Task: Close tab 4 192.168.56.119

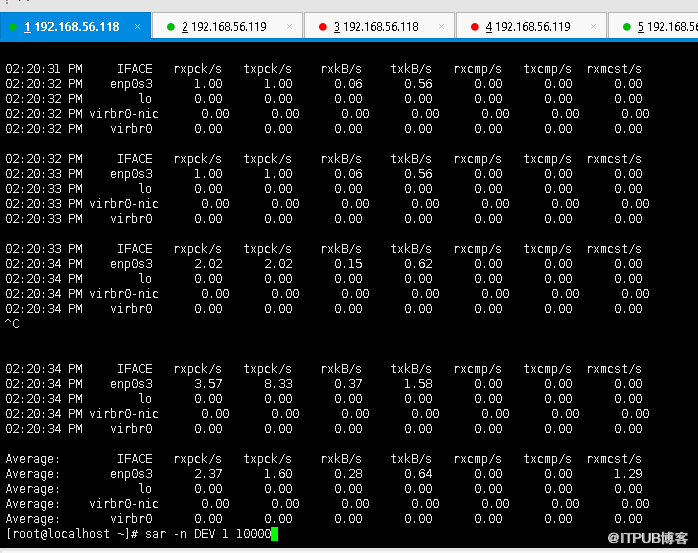Action: pyautogui.click(x=594, y=27)
